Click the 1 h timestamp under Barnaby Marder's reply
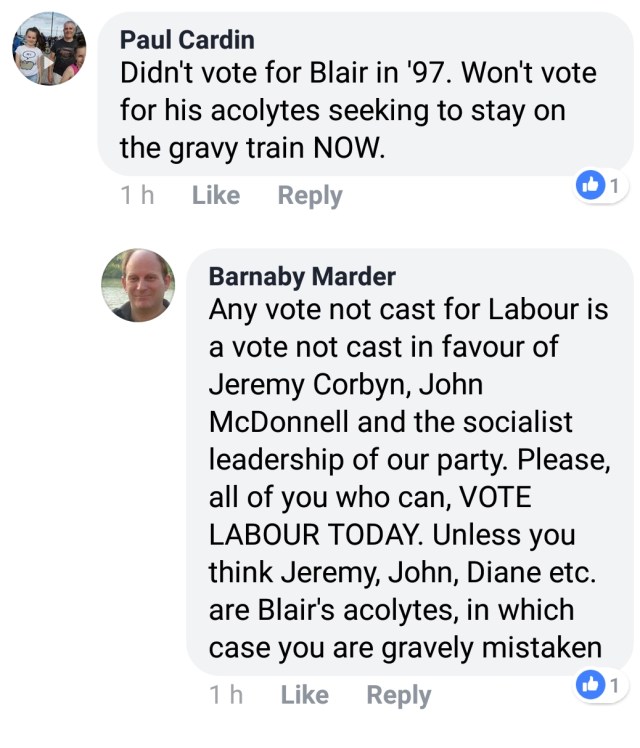Screen dimensions: 640x748 226,695
